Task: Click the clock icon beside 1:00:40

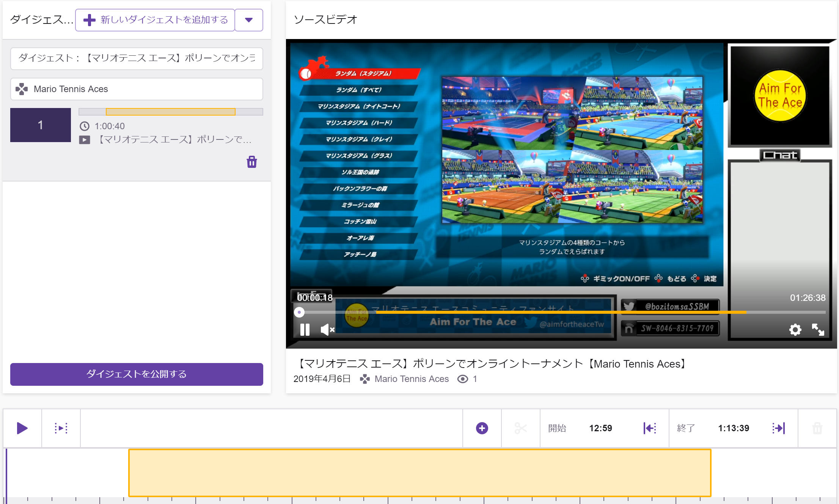Action: click(85, 126)
